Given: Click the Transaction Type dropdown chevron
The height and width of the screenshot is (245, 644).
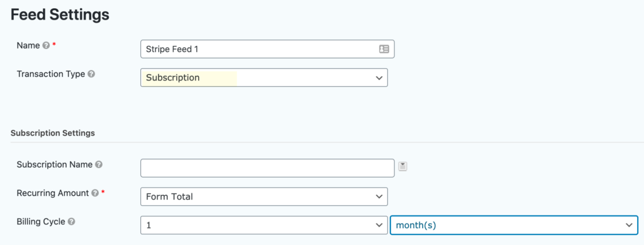Looking at the screenshot, I should (x=379, y=78).
